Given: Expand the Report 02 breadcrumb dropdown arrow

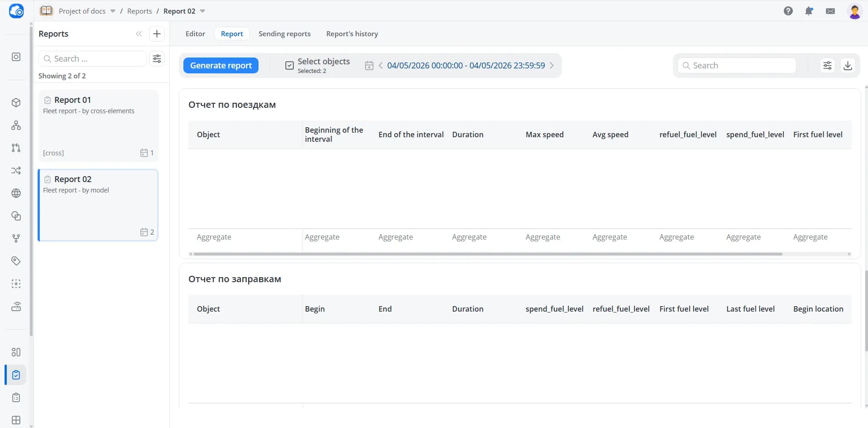Looking at the screenshot, I should tap(202, 11).
